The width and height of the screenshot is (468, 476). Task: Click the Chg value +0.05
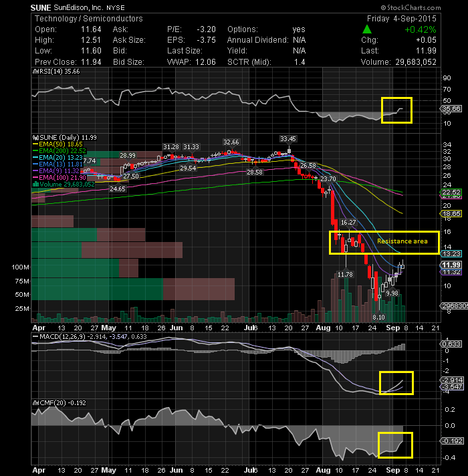pos(426,40)
